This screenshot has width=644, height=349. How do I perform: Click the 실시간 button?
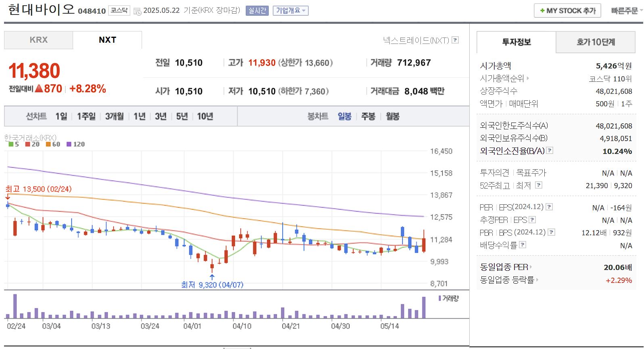click(257, 10)
